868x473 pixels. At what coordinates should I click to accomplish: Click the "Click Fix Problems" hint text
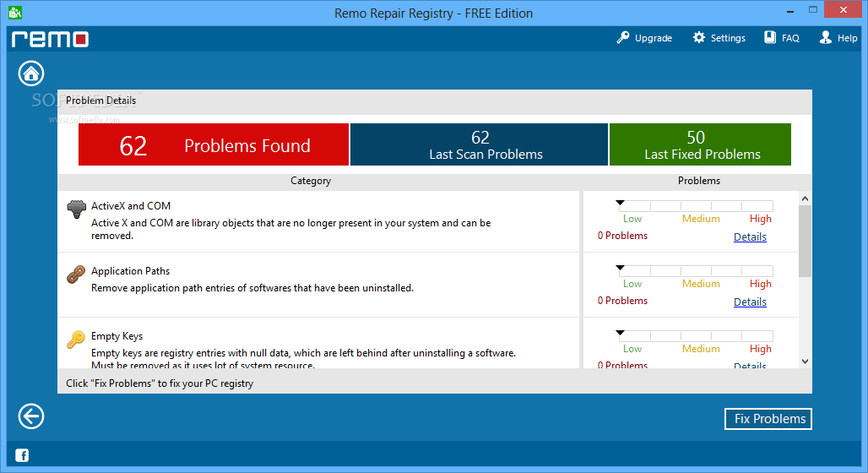click(x=160, y=383)
